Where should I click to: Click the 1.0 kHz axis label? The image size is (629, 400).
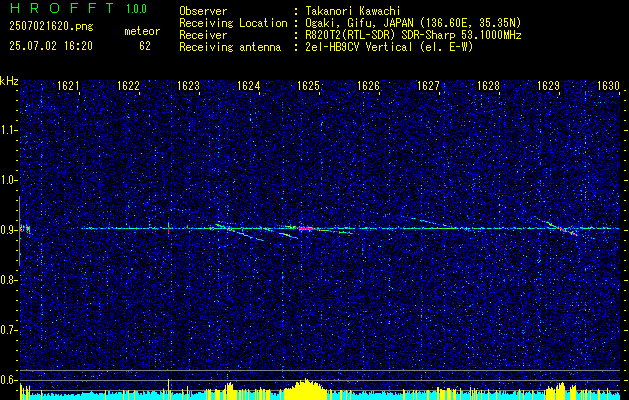tap(8, 180)
